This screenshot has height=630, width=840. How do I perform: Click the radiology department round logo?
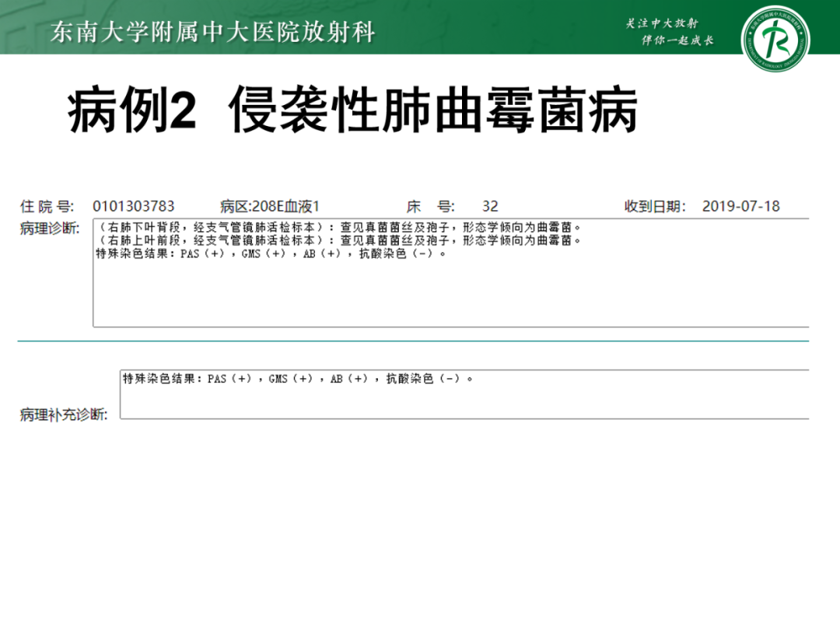point(775,39)
